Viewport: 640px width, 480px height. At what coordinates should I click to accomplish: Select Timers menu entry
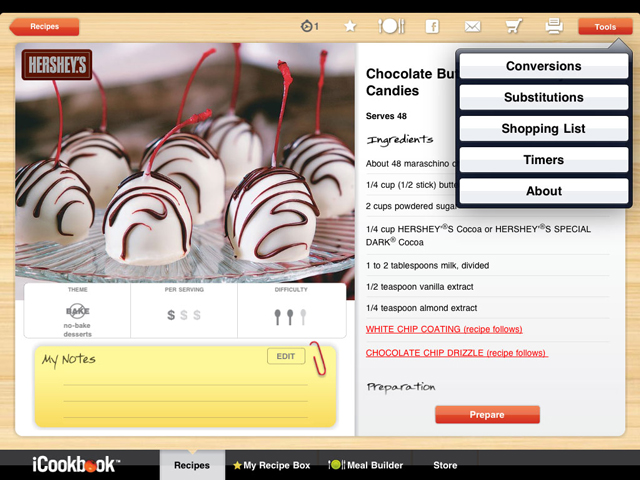point(544,160)
